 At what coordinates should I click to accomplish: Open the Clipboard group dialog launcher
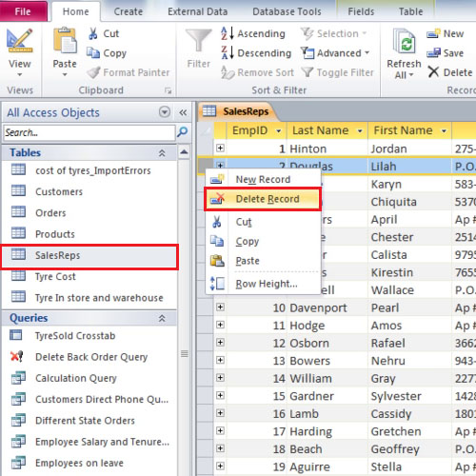(168, 91)
